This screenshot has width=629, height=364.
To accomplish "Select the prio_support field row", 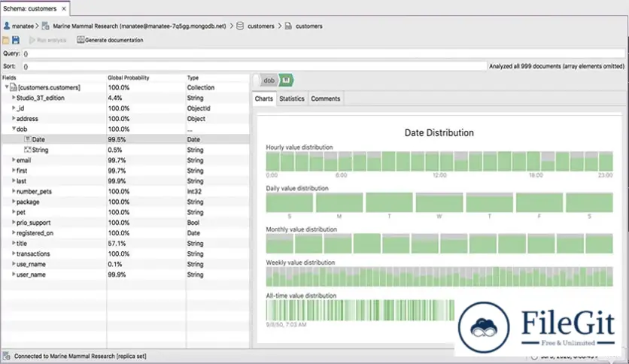I will [x=125, y=223].
